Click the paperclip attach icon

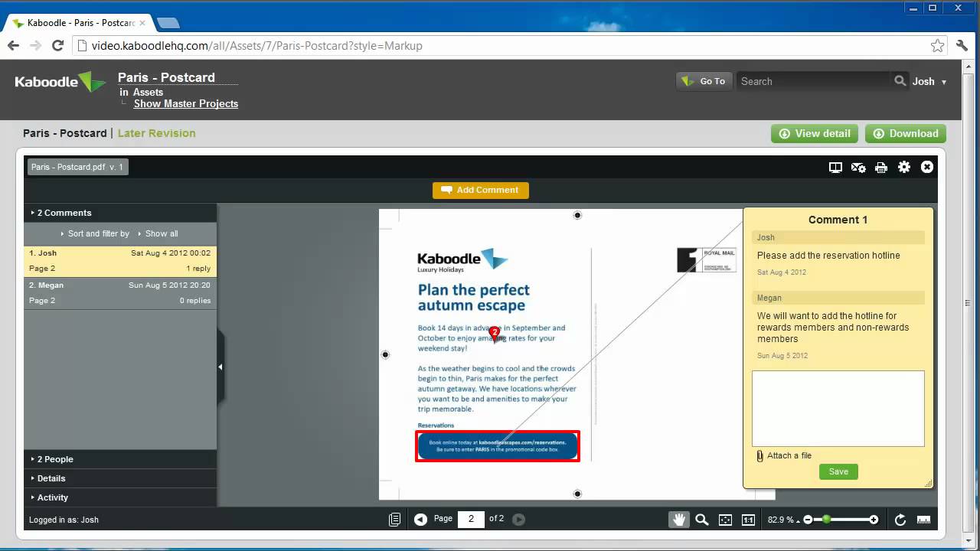point(759,455)
